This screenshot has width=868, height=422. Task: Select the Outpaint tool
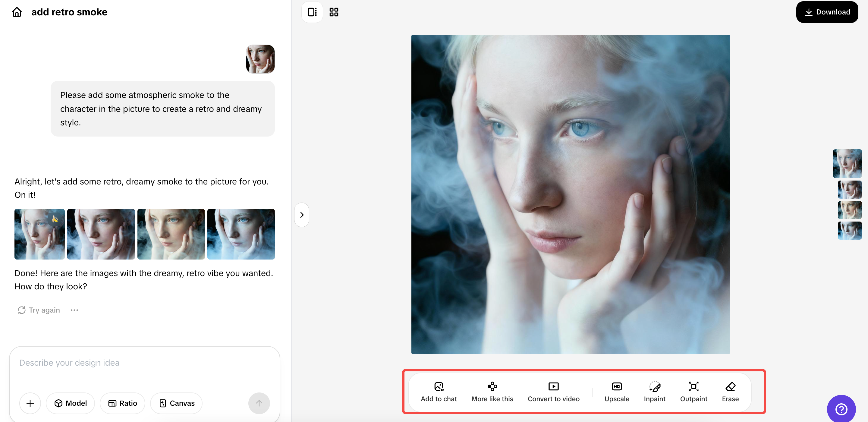693,391
